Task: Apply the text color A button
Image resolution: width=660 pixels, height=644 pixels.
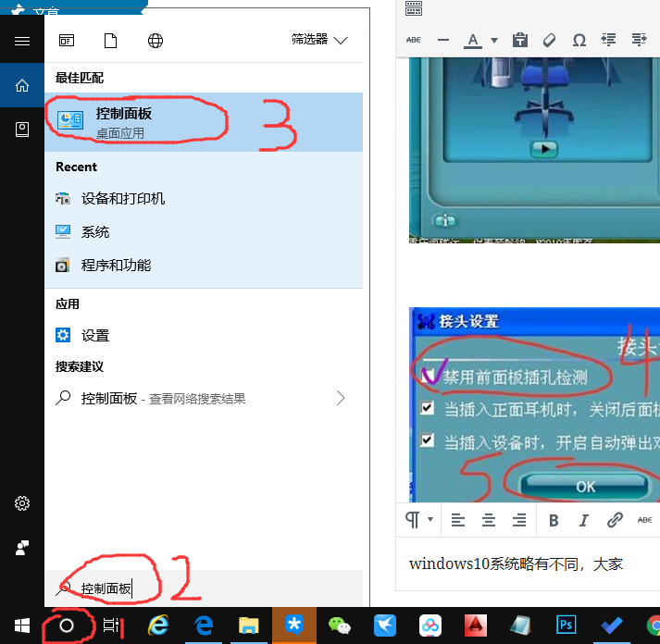Action: [473, 41]
